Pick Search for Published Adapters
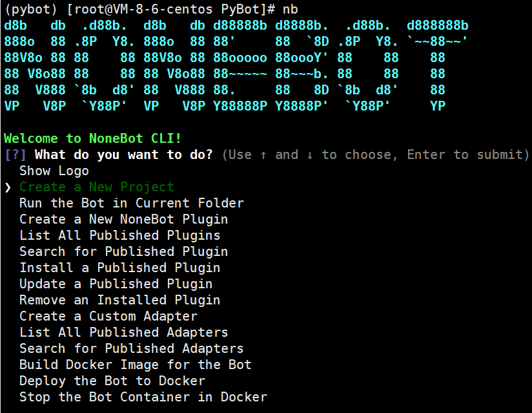Viewport: 532px width, 413px height. pyautogui.click(x=132, y=348)
